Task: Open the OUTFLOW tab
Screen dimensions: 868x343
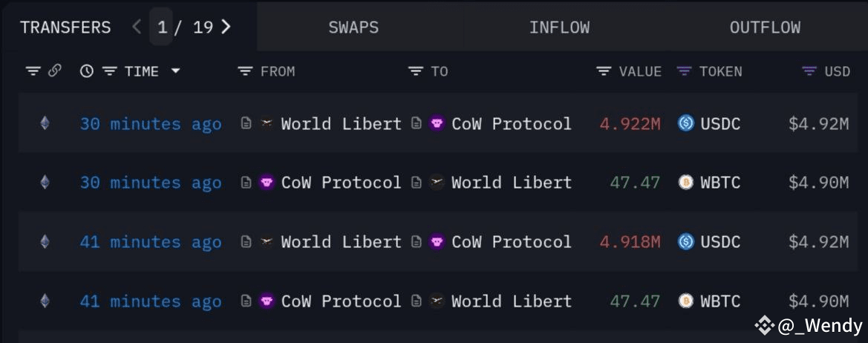Action: pos(765,27)
